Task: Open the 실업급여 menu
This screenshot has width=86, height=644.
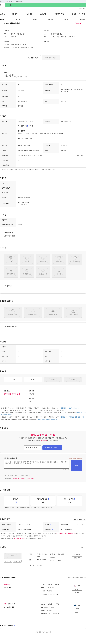Action: click(x=43, y=14)
